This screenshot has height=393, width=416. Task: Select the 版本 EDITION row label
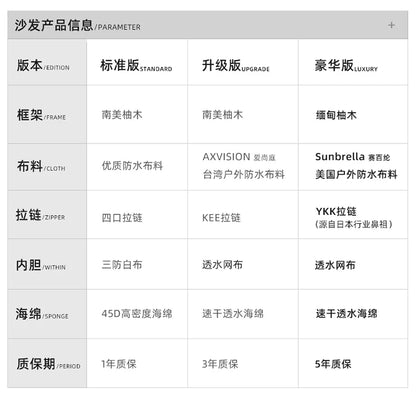43,65
